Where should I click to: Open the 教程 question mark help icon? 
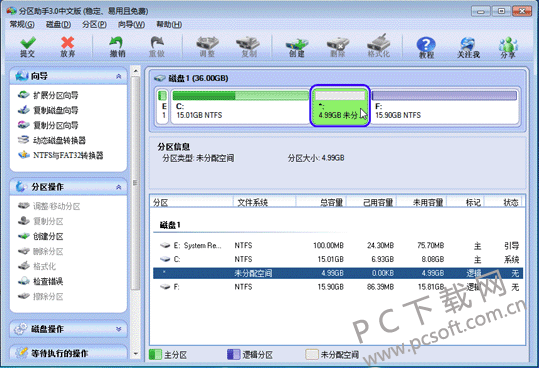click(x=426, y=47)
